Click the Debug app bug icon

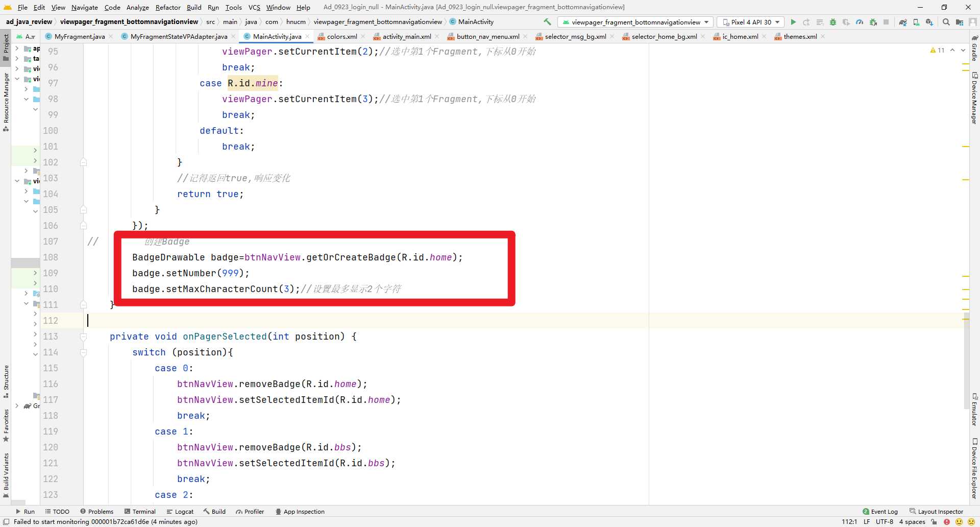(x=833, y=22)
